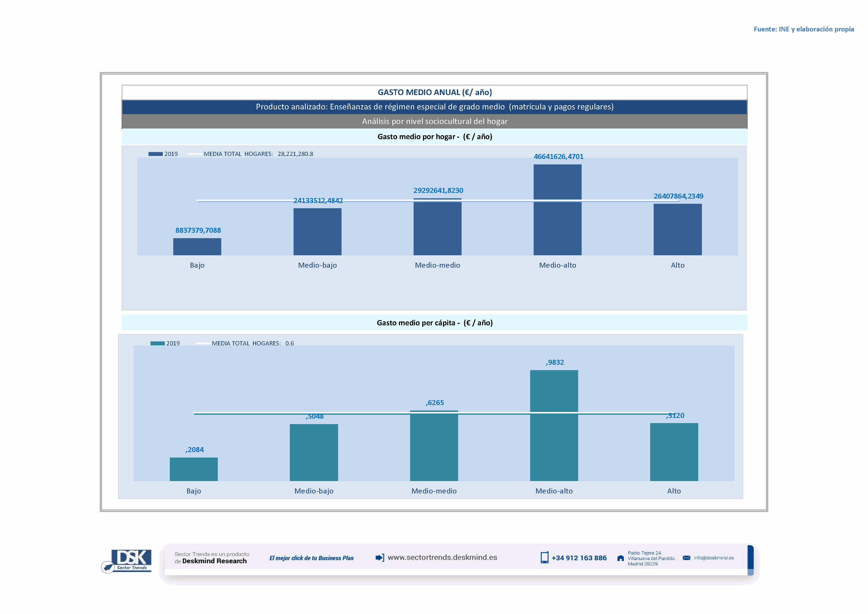The width and height of the screenshot is (868, 614).
Task: Select the Bajo bar in the per cápita chart
Action: coord(194,469)
